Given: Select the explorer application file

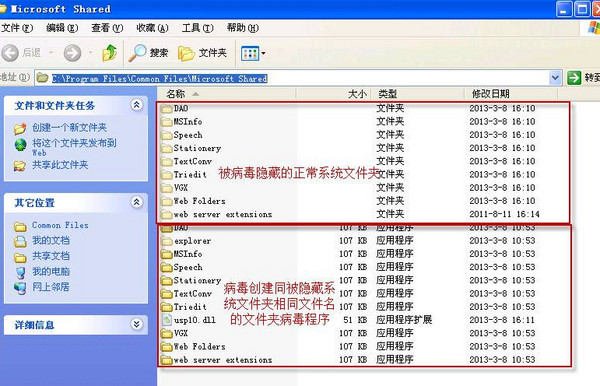Looking at the screenshot, I should pos(186,241).
